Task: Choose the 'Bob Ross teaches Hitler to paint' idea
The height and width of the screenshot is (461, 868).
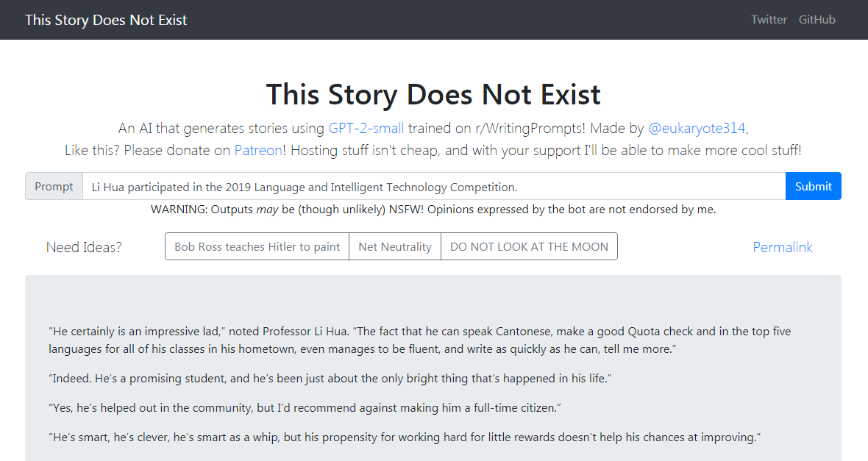Action: 257,247
